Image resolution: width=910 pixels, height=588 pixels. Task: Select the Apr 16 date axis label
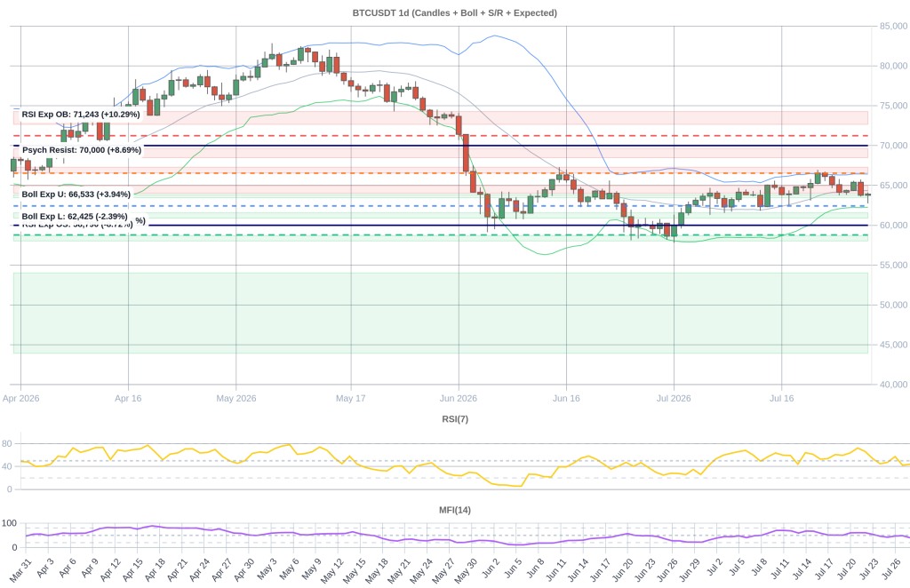point(128,399)
